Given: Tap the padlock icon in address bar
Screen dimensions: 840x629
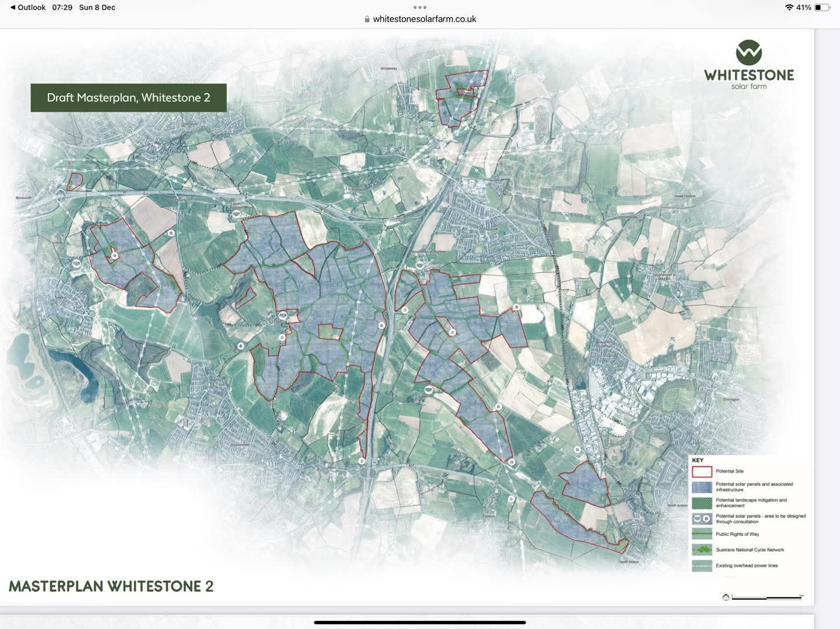Looking at the screenshot, I should click(367, 19).
